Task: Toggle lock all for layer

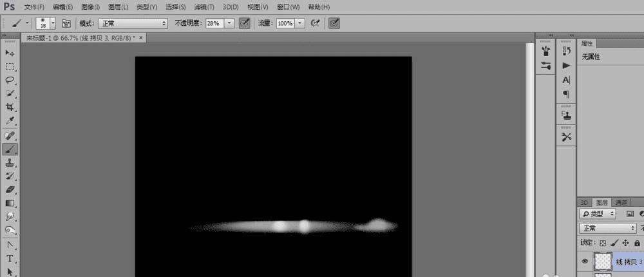Action: [637, 243]
